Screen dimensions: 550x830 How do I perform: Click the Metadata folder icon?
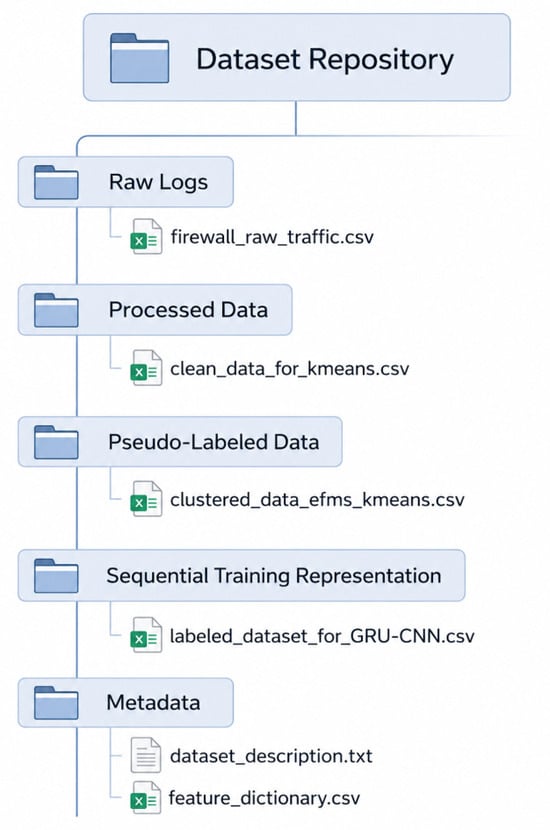(56, 703)
